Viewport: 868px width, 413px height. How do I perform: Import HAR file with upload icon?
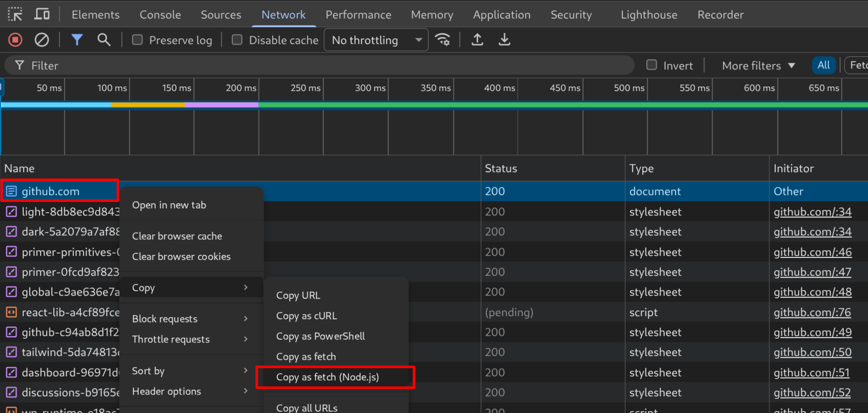[477, 40]
